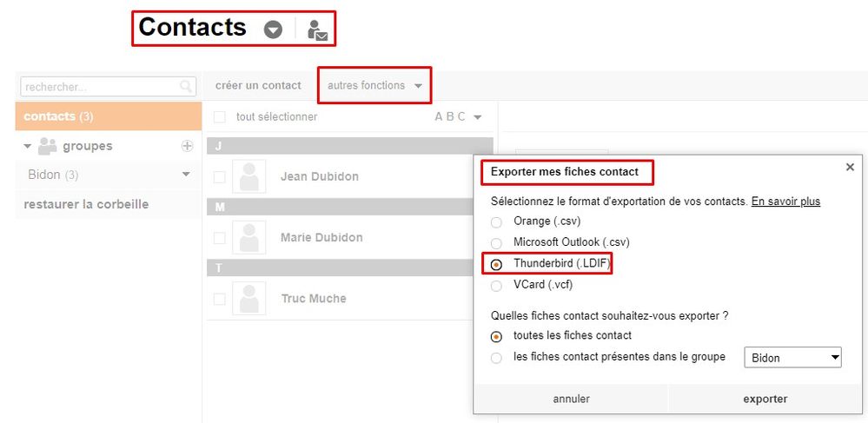Open the Bidon group combo box

[792, 358]
